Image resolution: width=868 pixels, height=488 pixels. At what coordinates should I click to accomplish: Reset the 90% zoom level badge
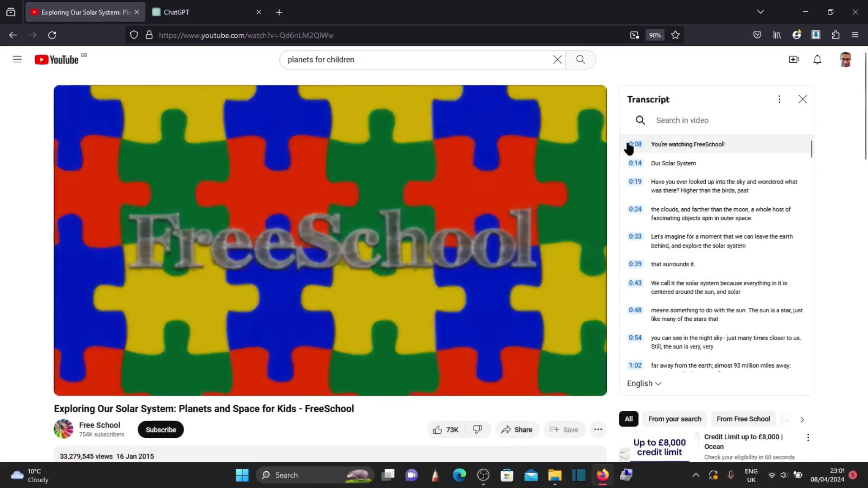[x=655, y=35]
